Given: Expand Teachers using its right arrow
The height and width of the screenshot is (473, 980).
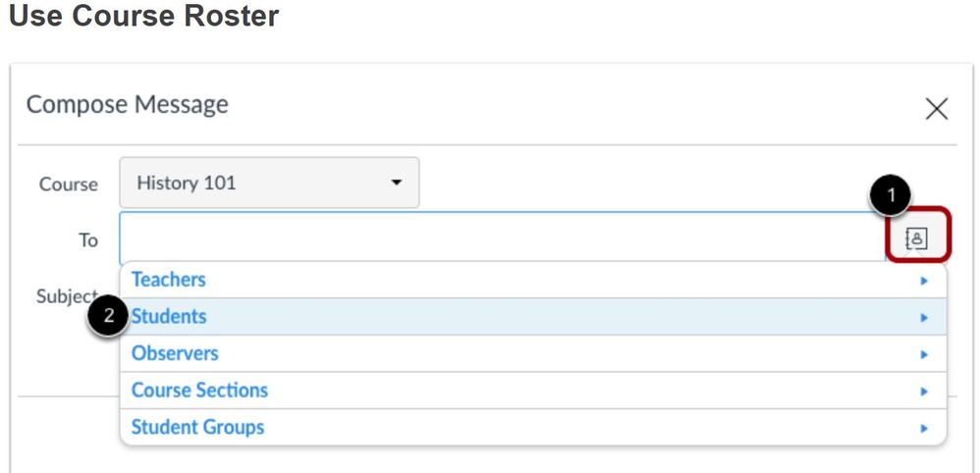Looking at the screenshot, I should coord(923,281).
